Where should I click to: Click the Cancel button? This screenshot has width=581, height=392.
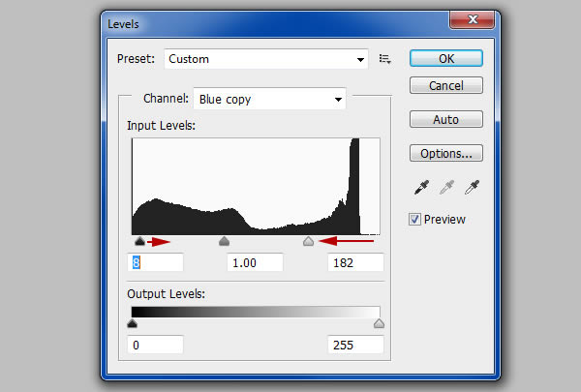point(446,85)
